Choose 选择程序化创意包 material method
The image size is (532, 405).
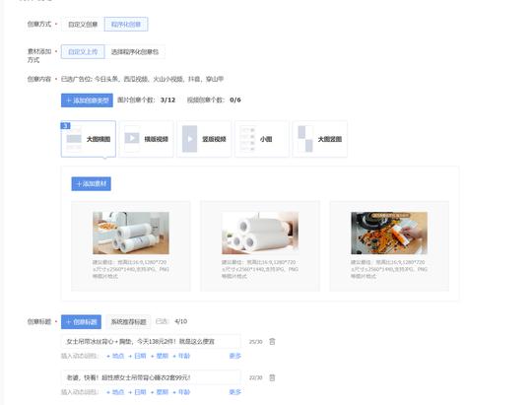pyautogui.click(x=135, y=51)
